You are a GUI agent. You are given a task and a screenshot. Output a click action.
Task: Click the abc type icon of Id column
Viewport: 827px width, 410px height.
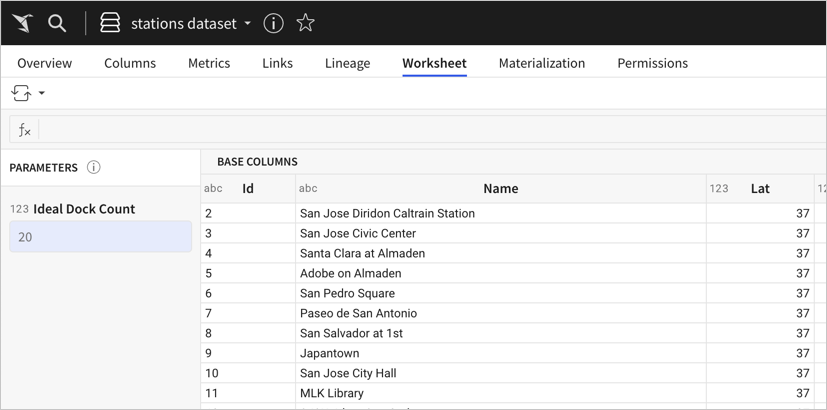pos(213,188)
